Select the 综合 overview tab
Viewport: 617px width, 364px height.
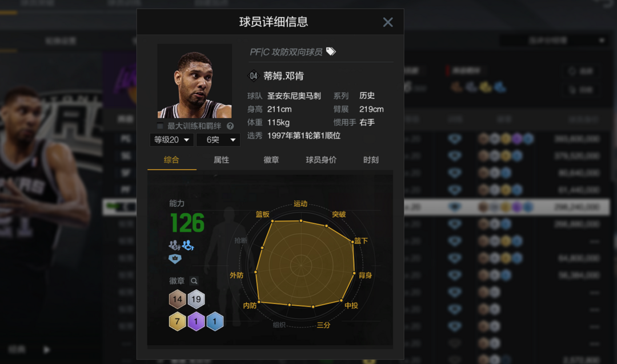171,160
